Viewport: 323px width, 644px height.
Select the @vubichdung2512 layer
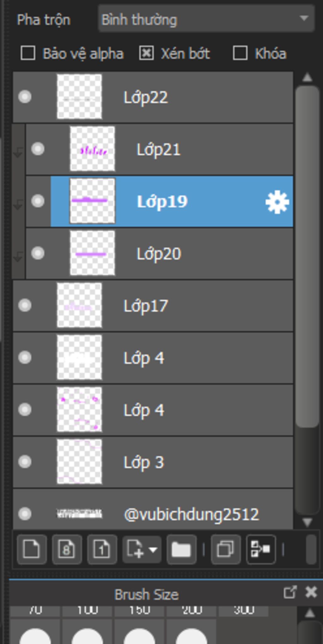[x=153, y=510]
